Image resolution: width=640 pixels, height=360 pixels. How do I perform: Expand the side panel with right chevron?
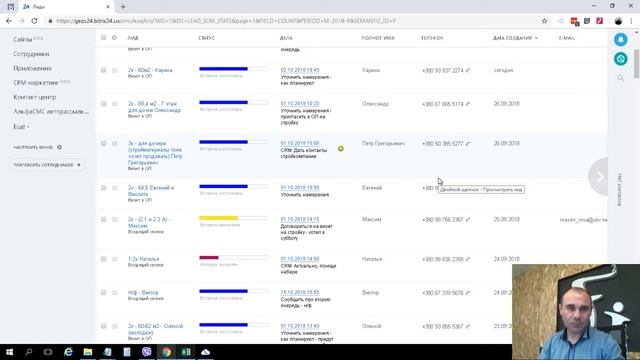(x=599, y=176)
